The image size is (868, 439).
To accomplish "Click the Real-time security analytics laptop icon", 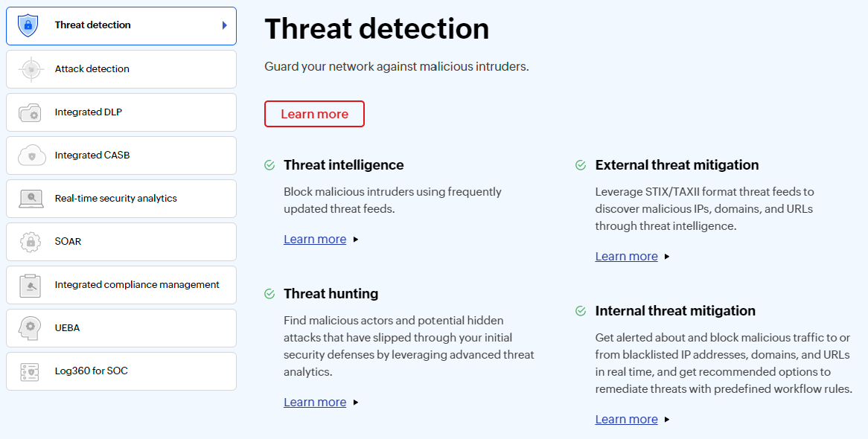I will coord(31,199).
